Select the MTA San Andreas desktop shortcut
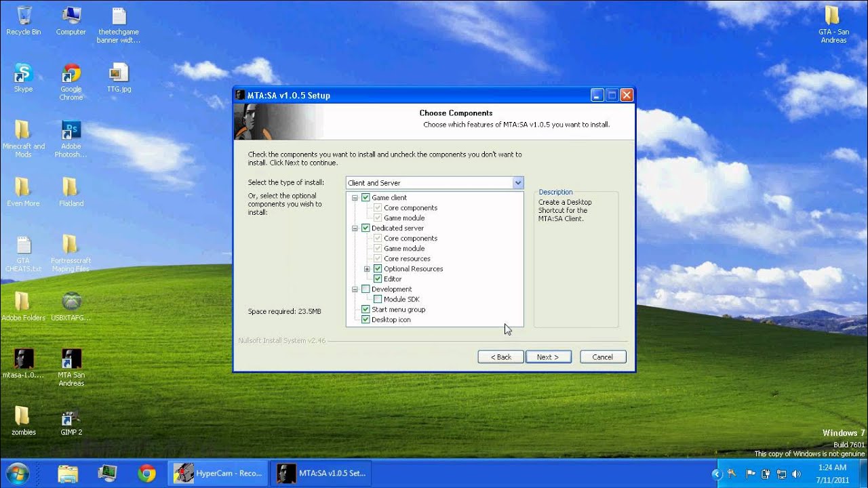868x488 pixels. [x=71, y=367]
